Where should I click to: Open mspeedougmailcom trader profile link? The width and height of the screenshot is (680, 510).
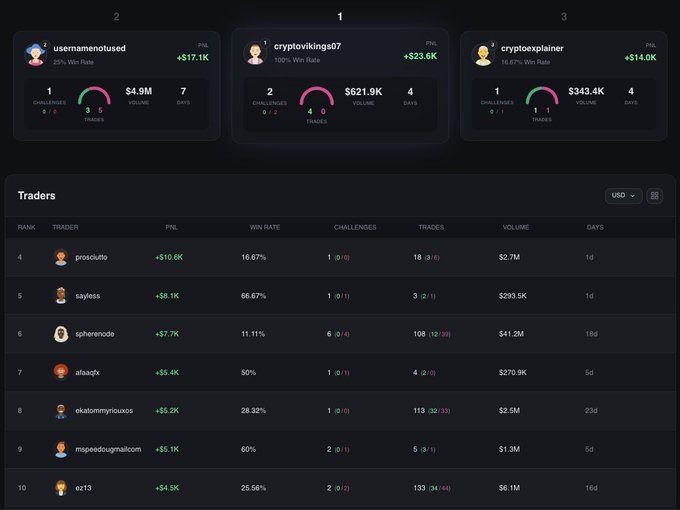(108, 449)
